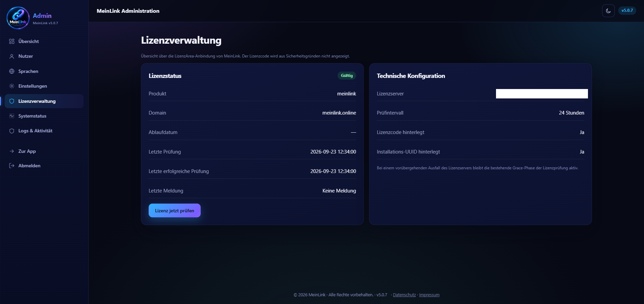Click the Übersicht grid icon
644x304 pixels.
pyautogui.click(x=12, y=41)
